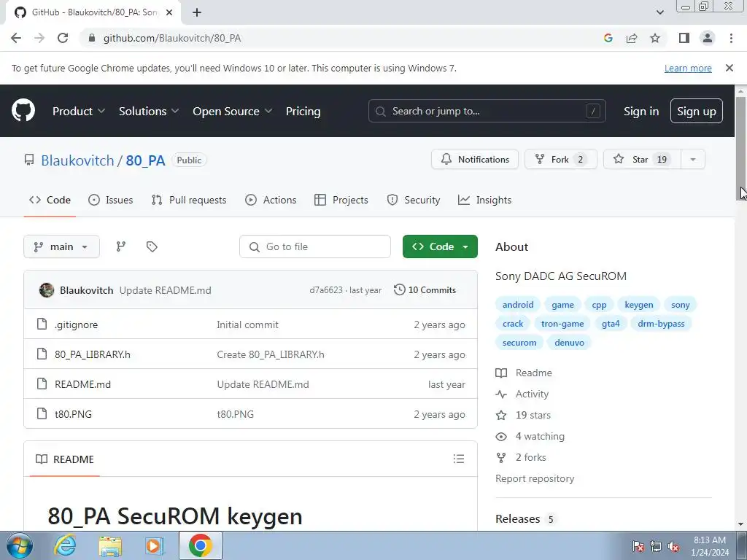Click the Search or jump to field
The width and height of the screenshot is (747, 560).
pyautogui.click(x=487, y=111)
